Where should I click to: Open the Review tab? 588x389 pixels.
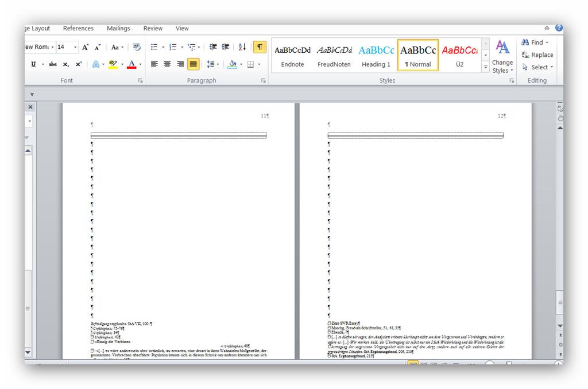(x=153, y=28)
